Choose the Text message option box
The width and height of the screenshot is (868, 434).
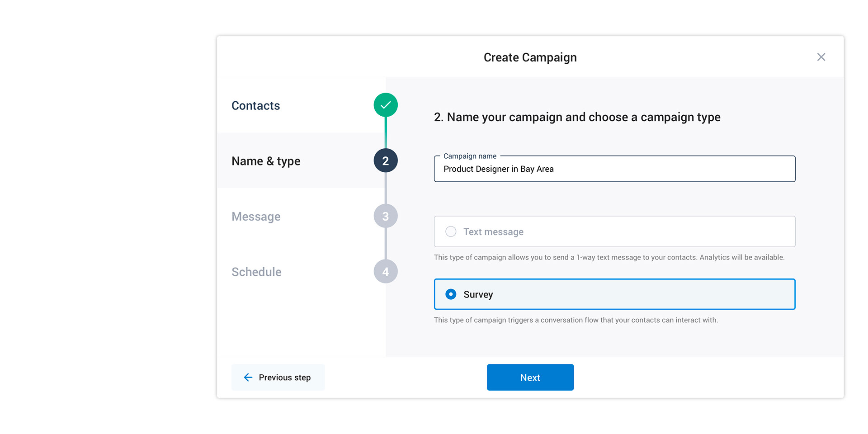(614, 231)
